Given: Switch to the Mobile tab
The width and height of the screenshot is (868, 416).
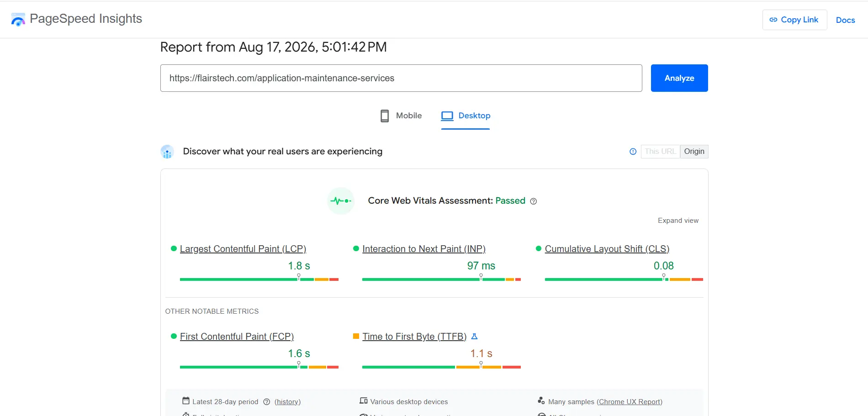Looking at the screenshot, I should click(x=401, y=116).
